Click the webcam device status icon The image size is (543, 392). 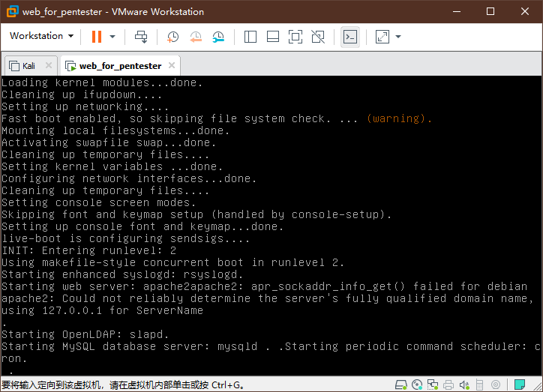pyautogui.click(x=496, y=385)
